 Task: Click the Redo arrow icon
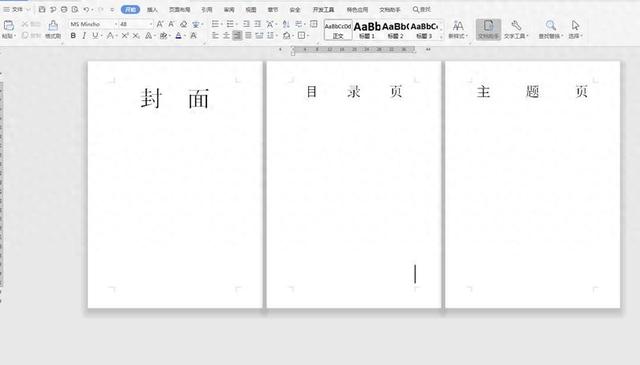click(101, 9)
